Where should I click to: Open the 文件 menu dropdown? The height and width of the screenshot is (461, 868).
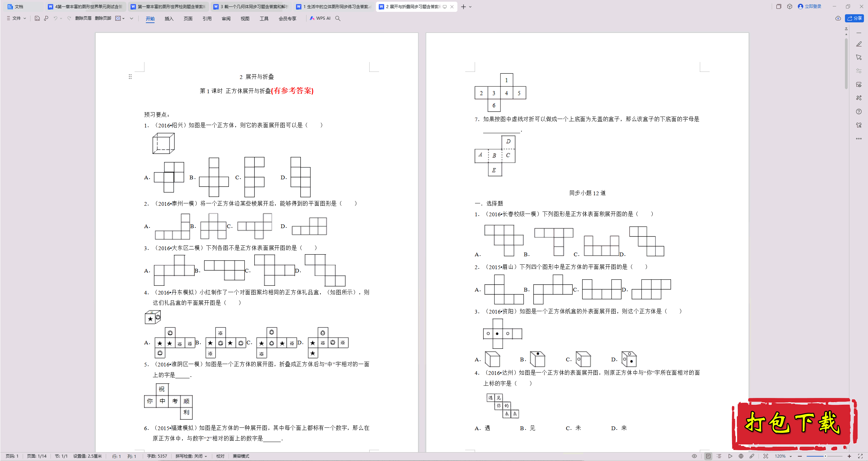click(x=16, y=18)
